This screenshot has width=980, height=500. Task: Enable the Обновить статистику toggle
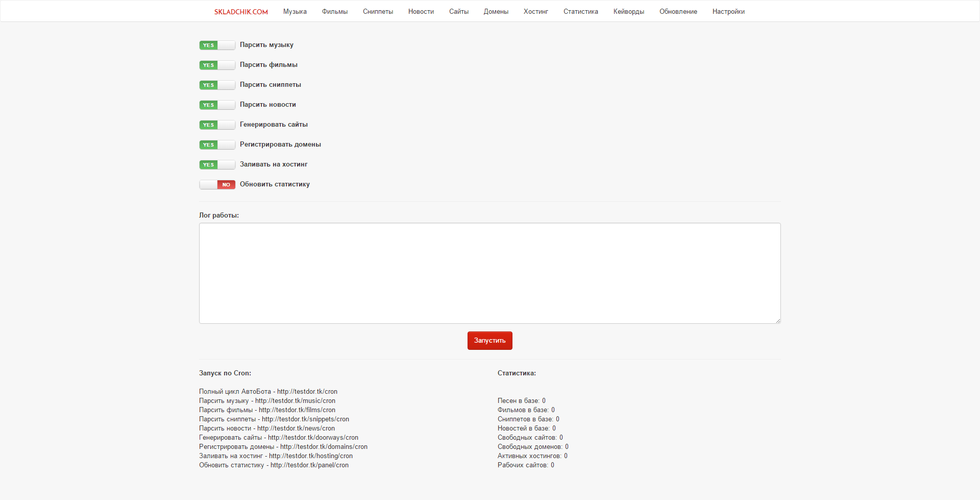217,184
